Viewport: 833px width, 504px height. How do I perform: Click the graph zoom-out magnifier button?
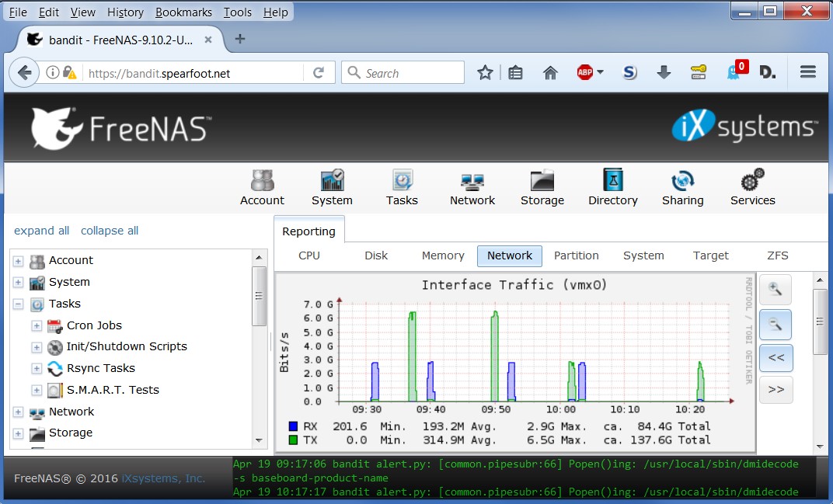775,325
